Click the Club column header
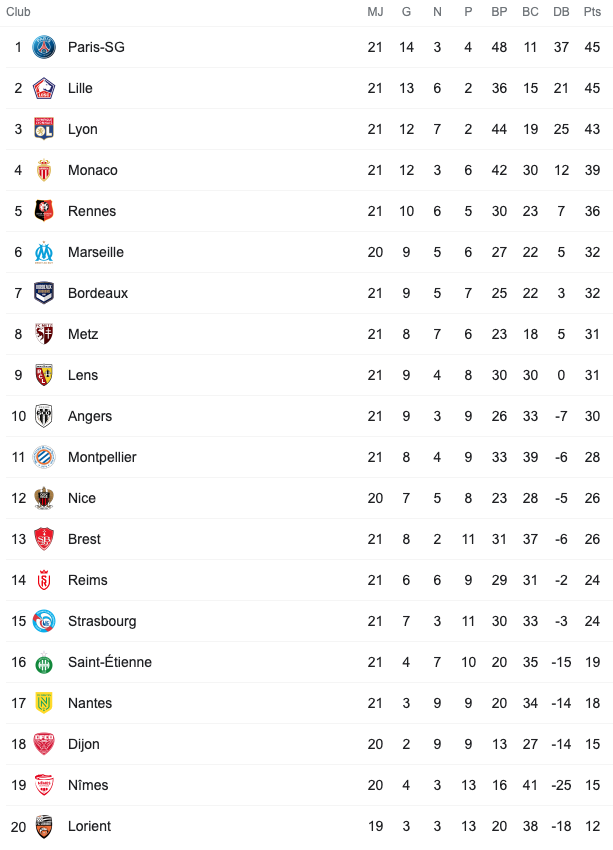613x850 pixels. (18, 12)
